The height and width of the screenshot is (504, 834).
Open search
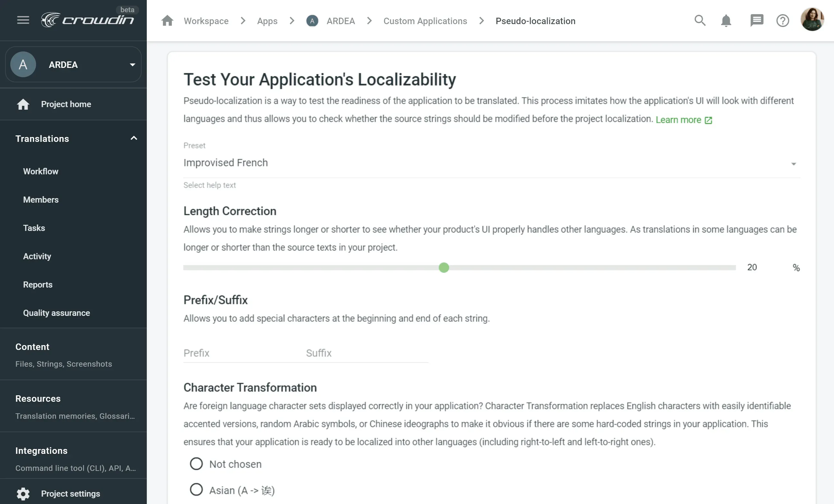[x=700, y=20]
